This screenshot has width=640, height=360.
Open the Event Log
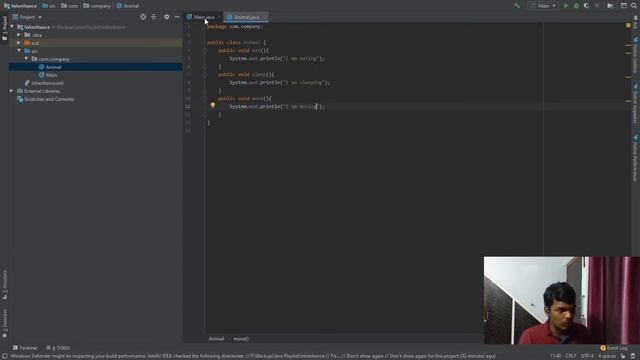tap(613, 348)
